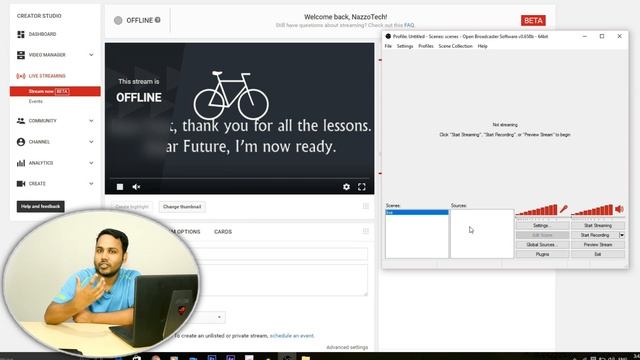
Task: Open Advanced settings link
Action: pyautogui.click(x=347, y=347)
